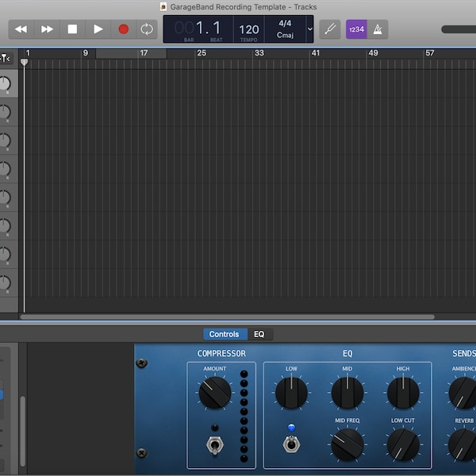Screen dimensions: 476x476
Task: Toggle the Cycle loop button
Action: [147, 29]
